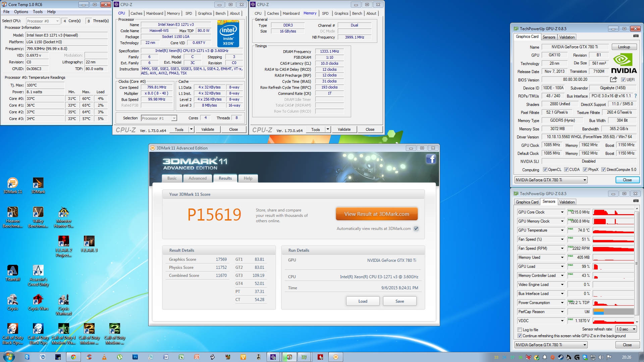Enable the Log to file checkbox
644x362 pixels.
click(x=520, y=330)
